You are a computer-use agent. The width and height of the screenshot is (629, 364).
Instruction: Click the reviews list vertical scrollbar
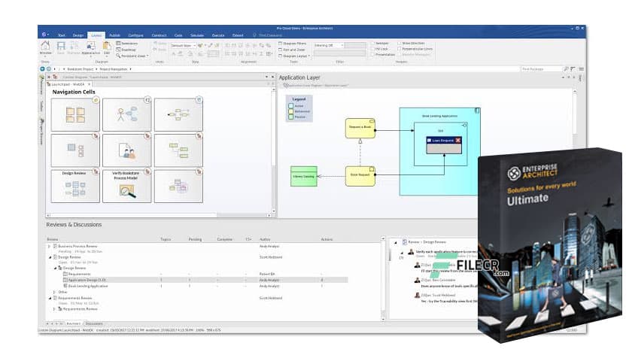tap(383, 278)
